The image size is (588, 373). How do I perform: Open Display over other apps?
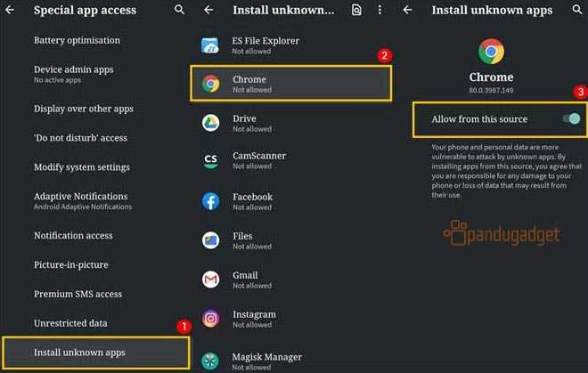coord(84,109)
